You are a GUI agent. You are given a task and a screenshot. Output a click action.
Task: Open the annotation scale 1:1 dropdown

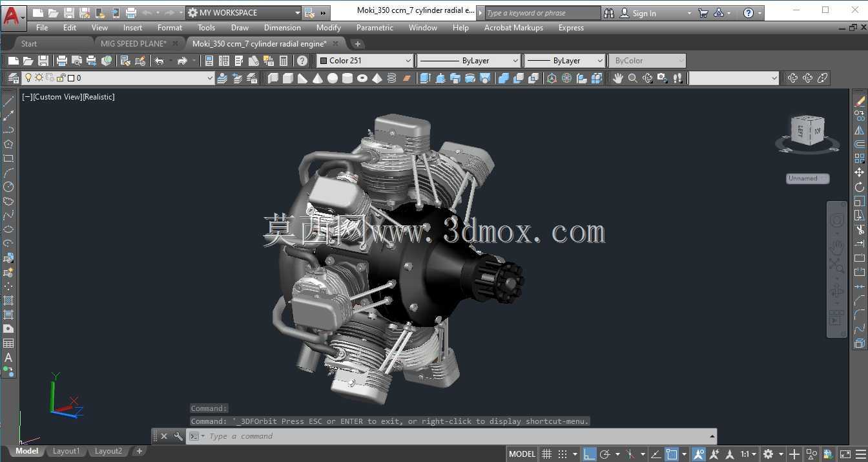[x=749, y=454]
